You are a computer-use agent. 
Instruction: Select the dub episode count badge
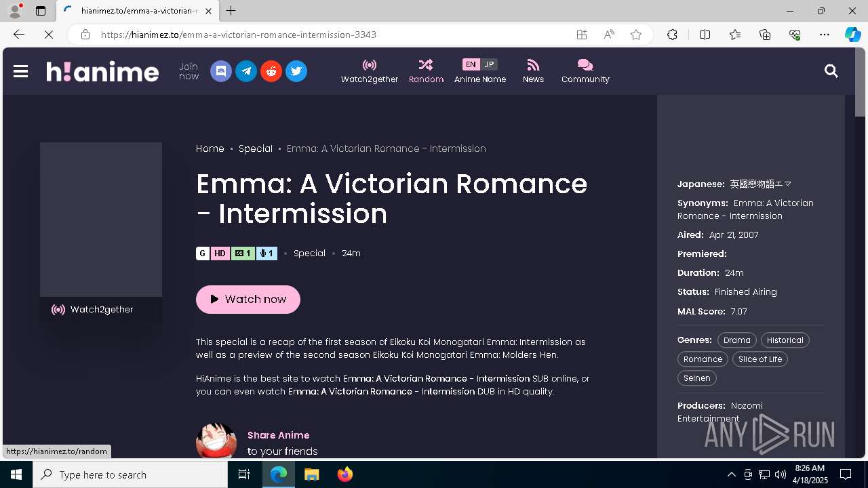point(267,253)
